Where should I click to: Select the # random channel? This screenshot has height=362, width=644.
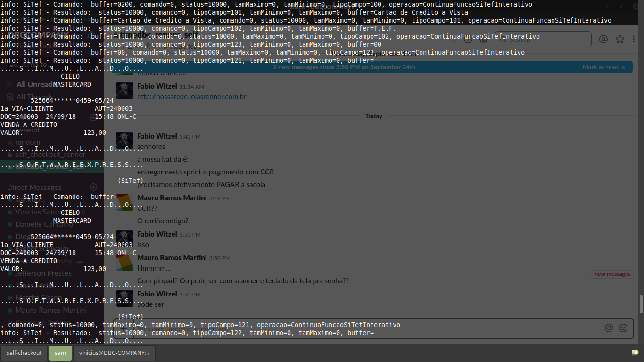pyautogui.click(x=27, y=142)
